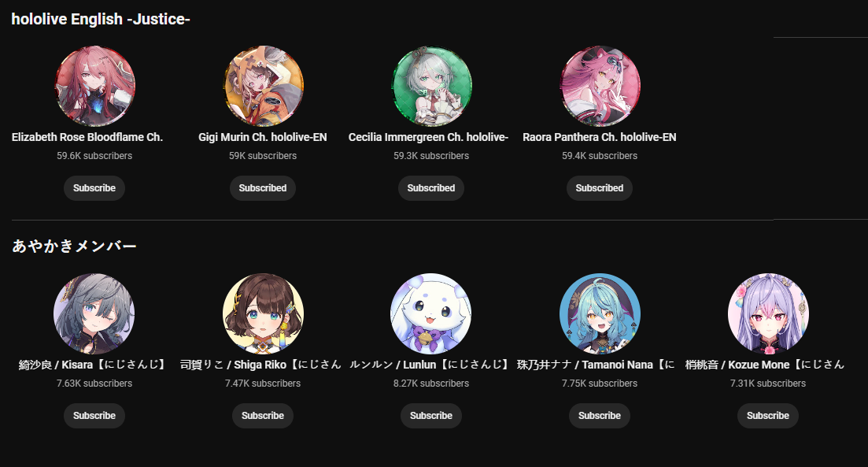
Task: Toggle Subscribed button for Gigi Murin
Action: point(263,187)
